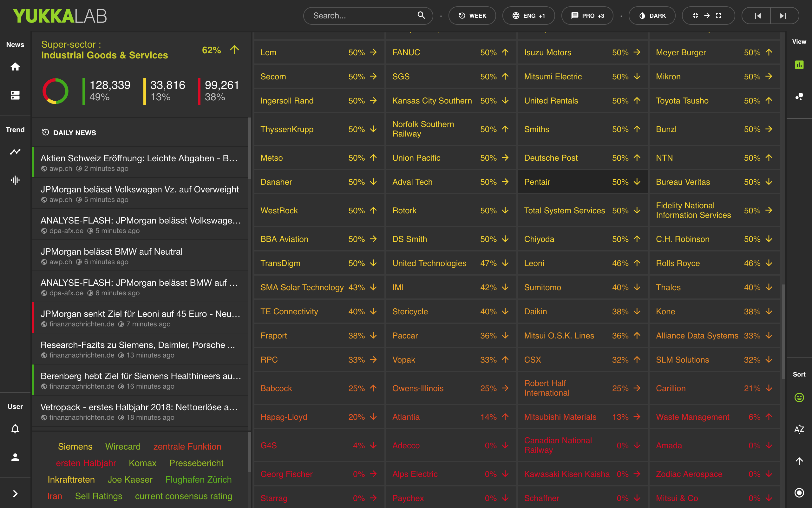Open the DAILY NEWS header

[69, 133]
